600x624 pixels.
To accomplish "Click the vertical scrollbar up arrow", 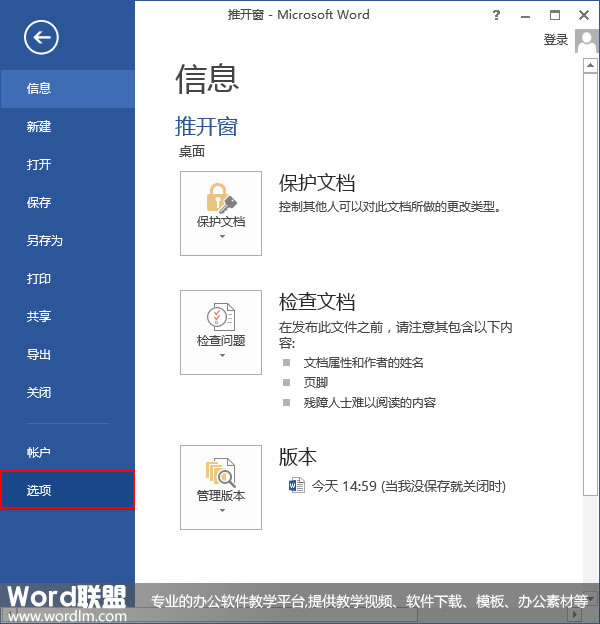I will (590, 65).
